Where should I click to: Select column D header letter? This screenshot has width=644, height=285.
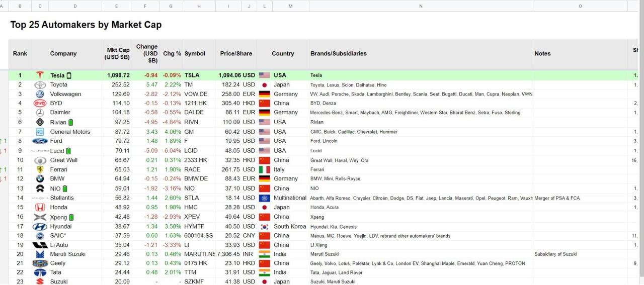coord(75,6)
